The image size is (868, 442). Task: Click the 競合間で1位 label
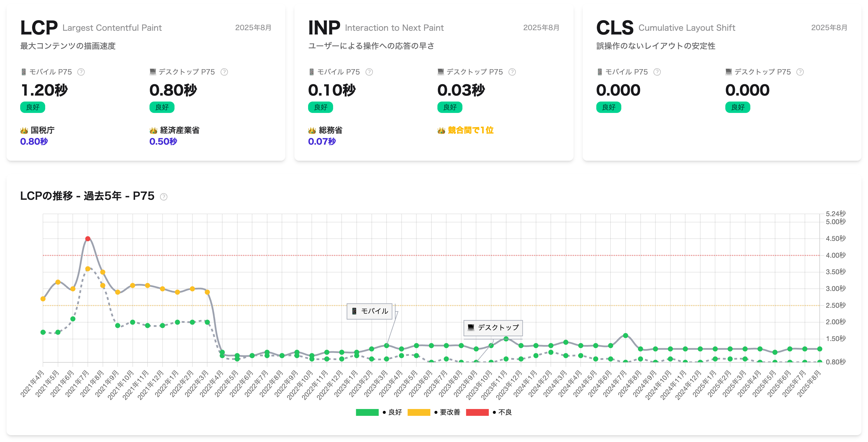[470, 130]
